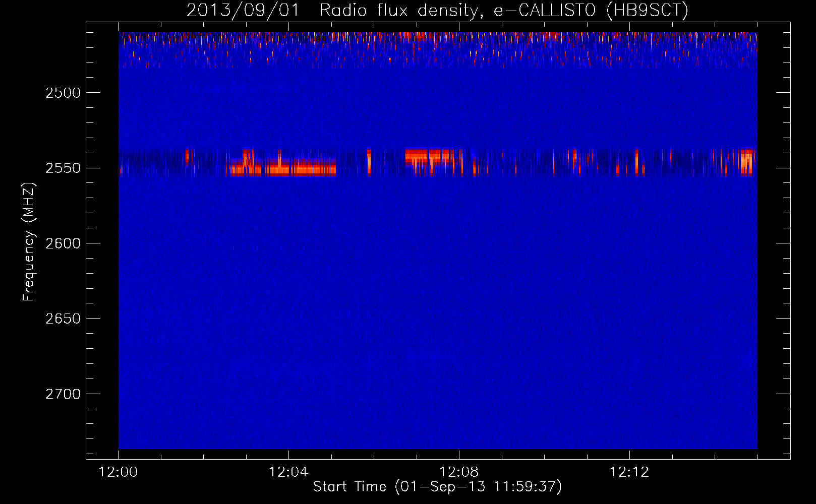
Task: Click the 'Start Time (01-Sep-13 11:59:37)' label
Action: pyautogui.click(x=437, y=487)
